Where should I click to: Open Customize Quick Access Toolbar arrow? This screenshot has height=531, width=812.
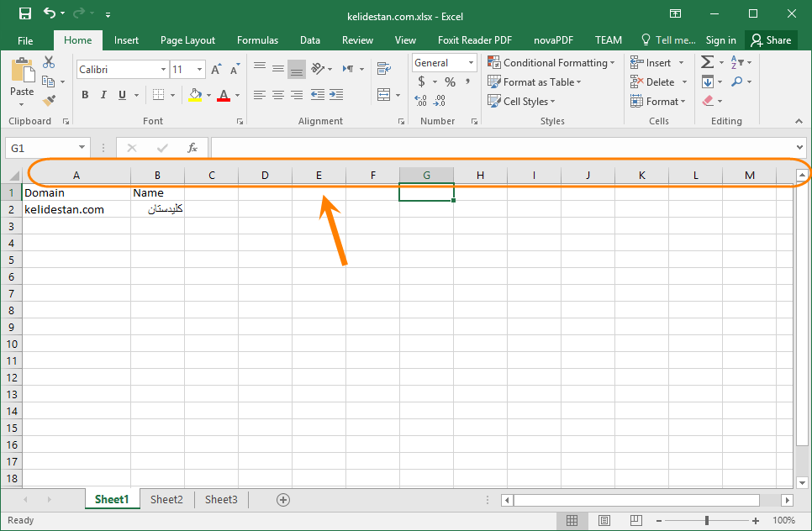(x=108, y=15)
